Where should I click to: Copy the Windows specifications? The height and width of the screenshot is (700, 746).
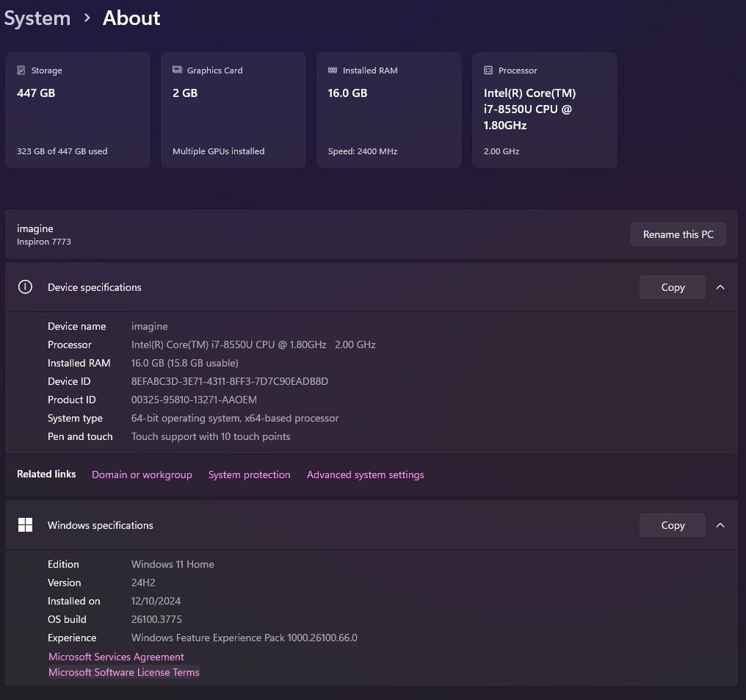tap(673, 525)
